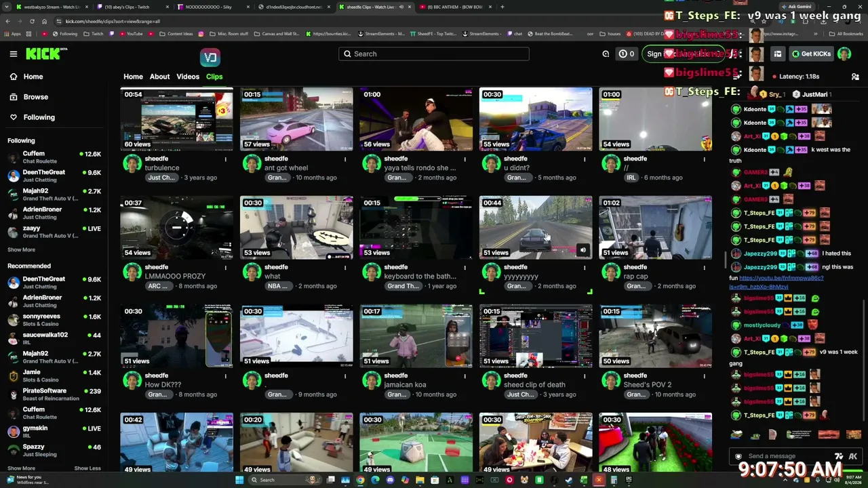This screenshot has width=868, height=488.
Task: Click Show More under Following list
Action: pyautogui.click(x=21, y=250)
